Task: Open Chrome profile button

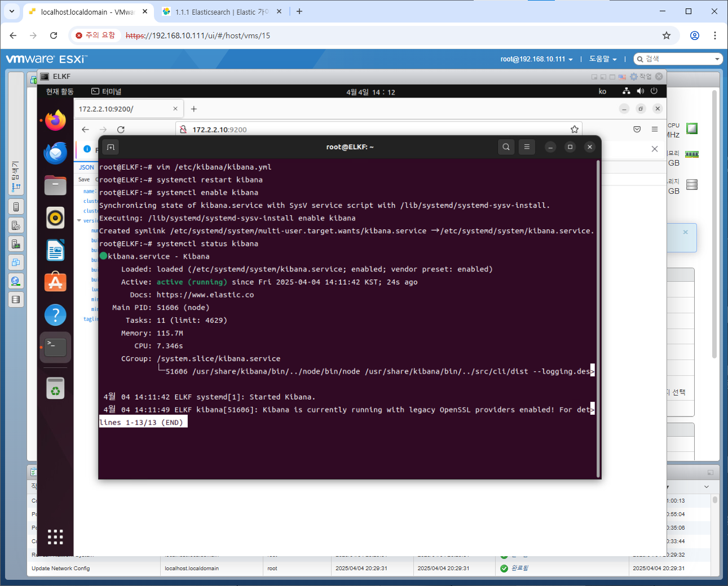Action: click(695, 35)
